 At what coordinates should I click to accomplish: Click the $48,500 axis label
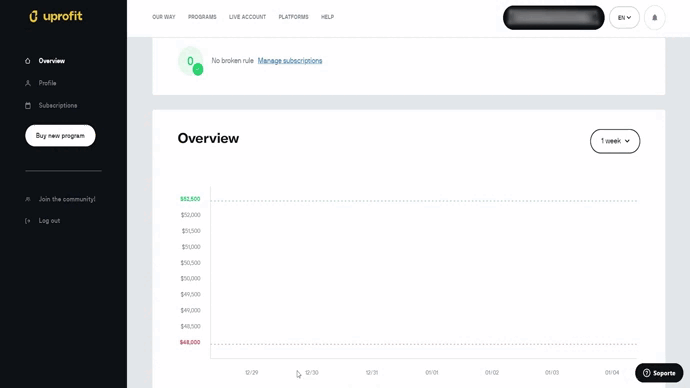coord(191,326)
